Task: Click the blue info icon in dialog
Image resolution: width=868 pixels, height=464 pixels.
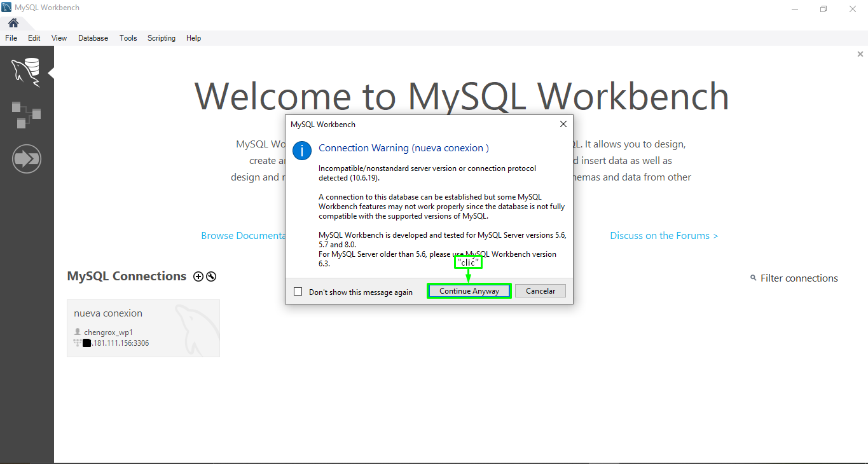Action: click(301, 151)
